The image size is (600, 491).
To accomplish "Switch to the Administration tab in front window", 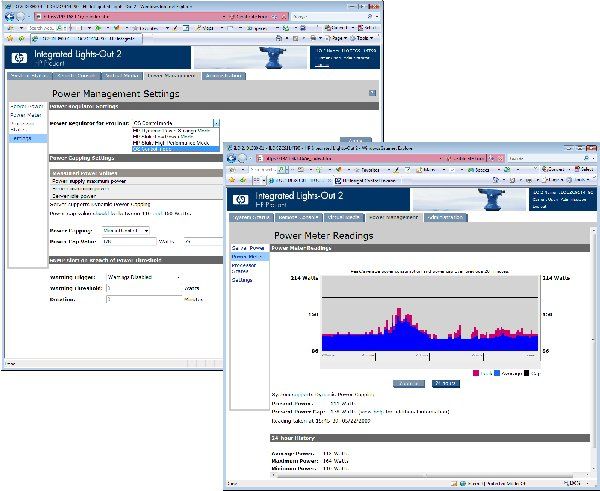I will 445,217.
